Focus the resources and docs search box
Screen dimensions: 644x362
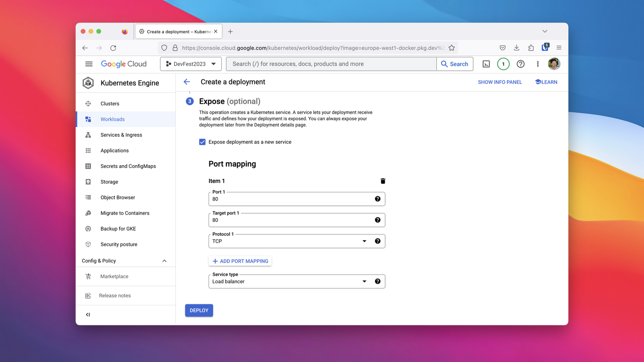pyautogui.click(x=331, y=64)
